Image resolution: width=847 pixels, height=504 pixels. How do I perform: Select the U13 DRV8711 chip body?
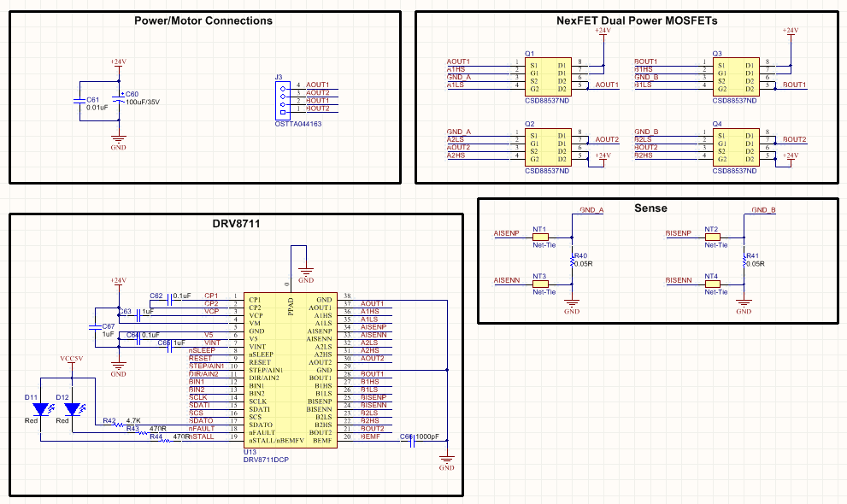click(290, 370)
